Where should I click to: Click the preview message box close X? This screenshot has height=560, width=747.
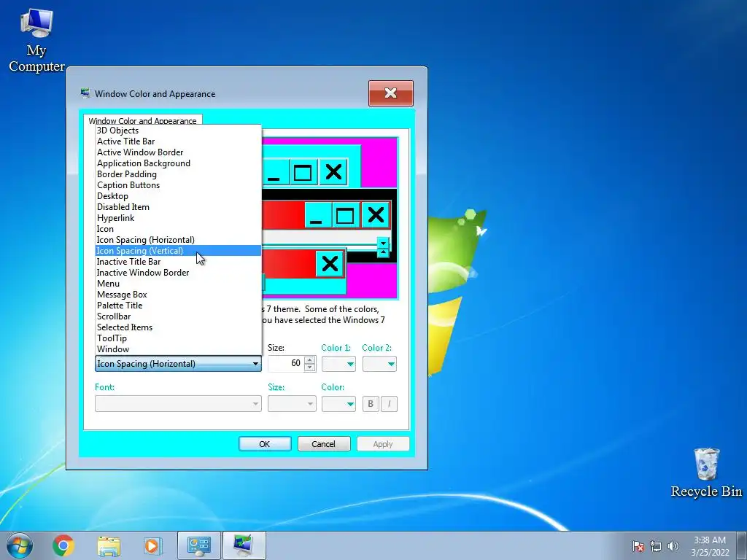[x=330, y=263]
